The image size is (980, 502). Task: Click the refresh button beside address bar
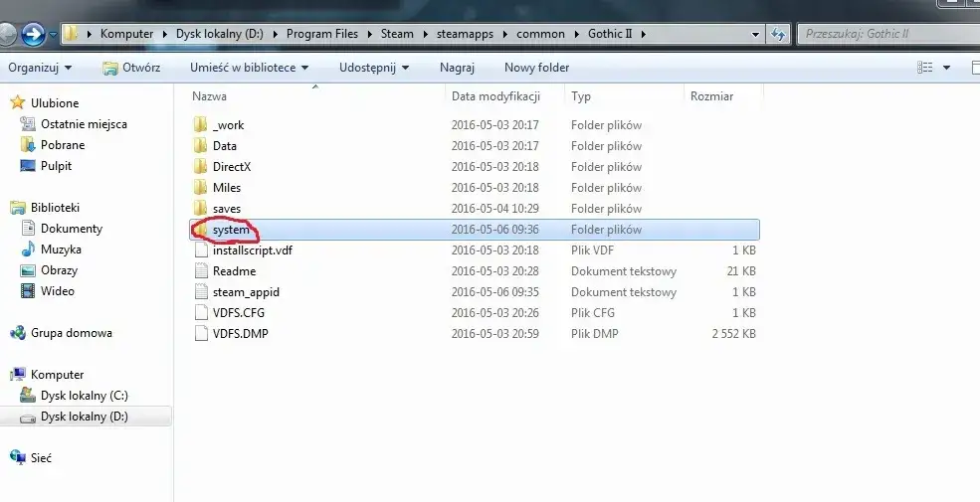(x=777, y=34)
